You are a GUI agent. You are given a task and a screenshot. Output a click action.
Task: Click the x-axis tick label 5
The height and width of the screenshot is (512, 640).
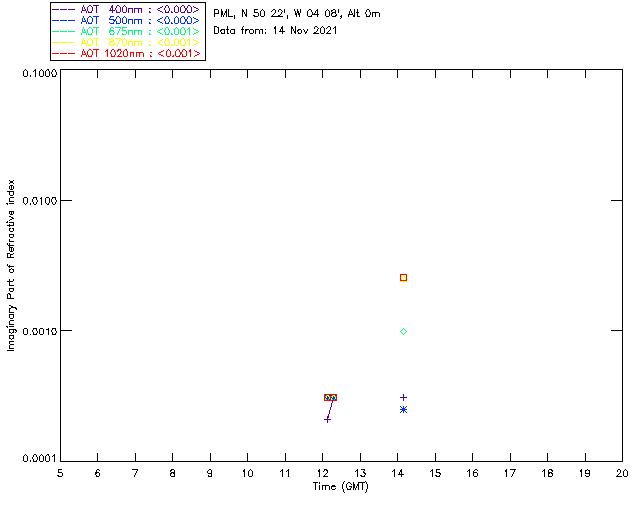60,473
